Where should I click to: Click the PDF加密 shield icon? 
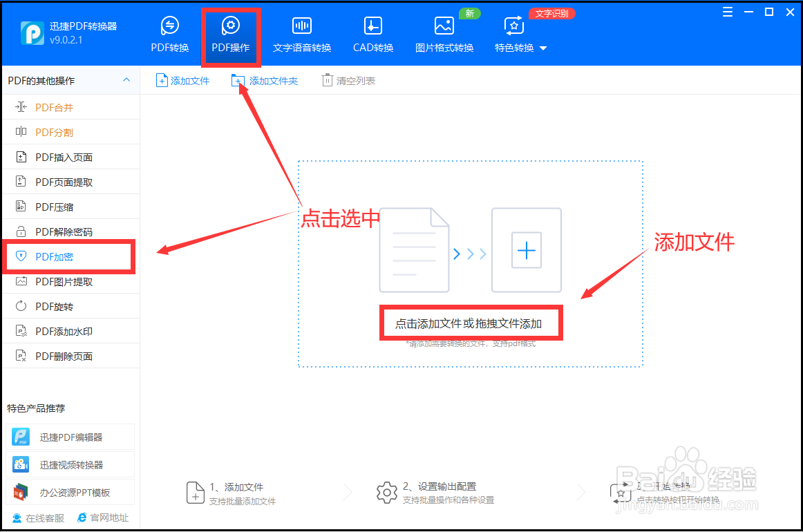[21, 256]
